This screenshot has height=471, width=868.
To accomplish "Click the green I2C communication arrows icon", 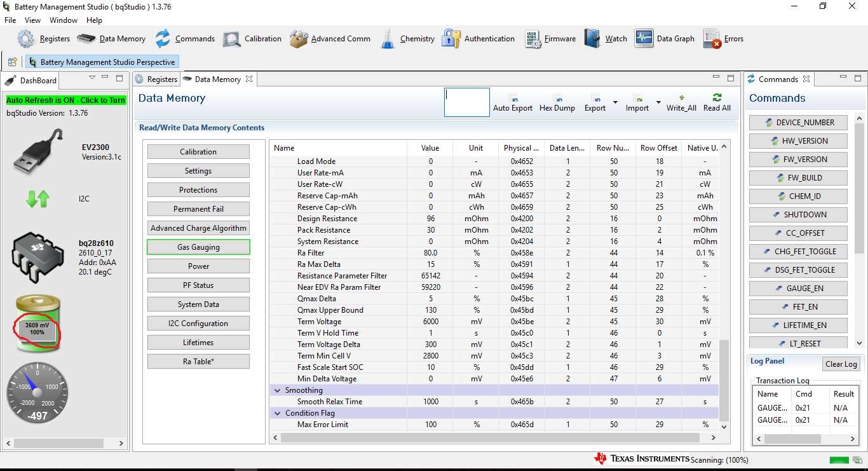I will tap(37, 199).
